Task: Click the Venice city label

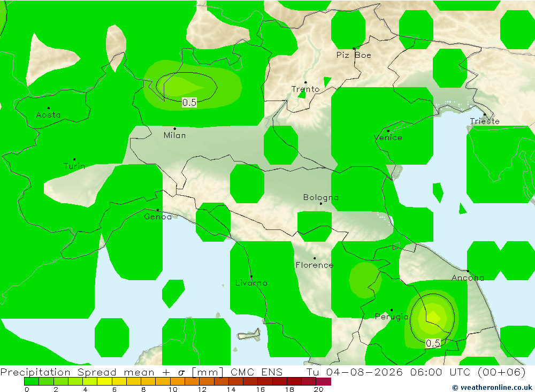Action: [388, 138]
